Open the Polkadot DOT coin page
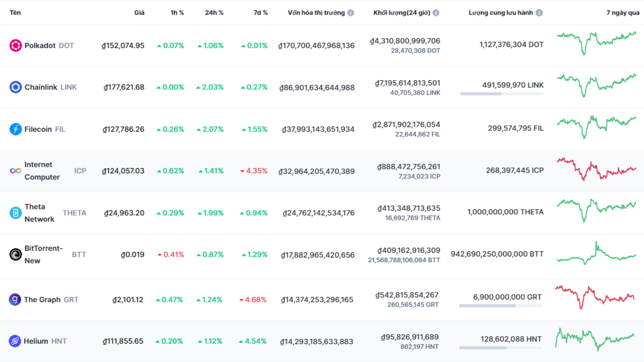This screenshot has width=644, height=362. point(49,46)
